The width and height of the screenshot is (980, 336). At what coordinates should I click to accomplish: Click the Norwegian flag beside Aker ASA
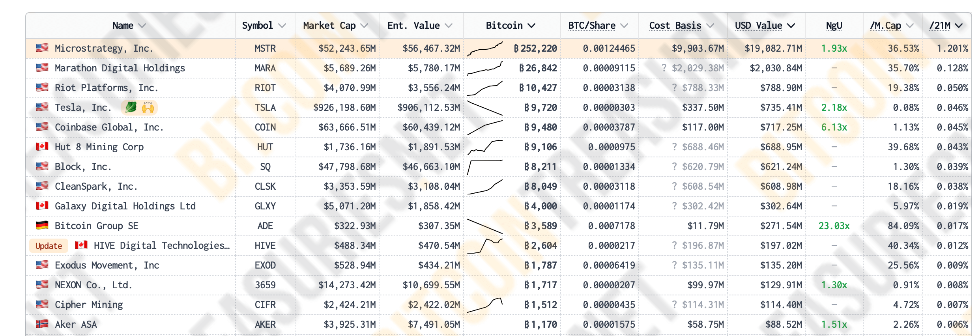(x=42, y=324)
